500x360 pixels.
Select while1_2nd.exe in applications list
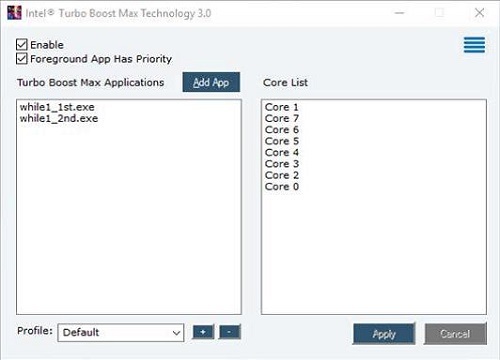click(59, 118)
